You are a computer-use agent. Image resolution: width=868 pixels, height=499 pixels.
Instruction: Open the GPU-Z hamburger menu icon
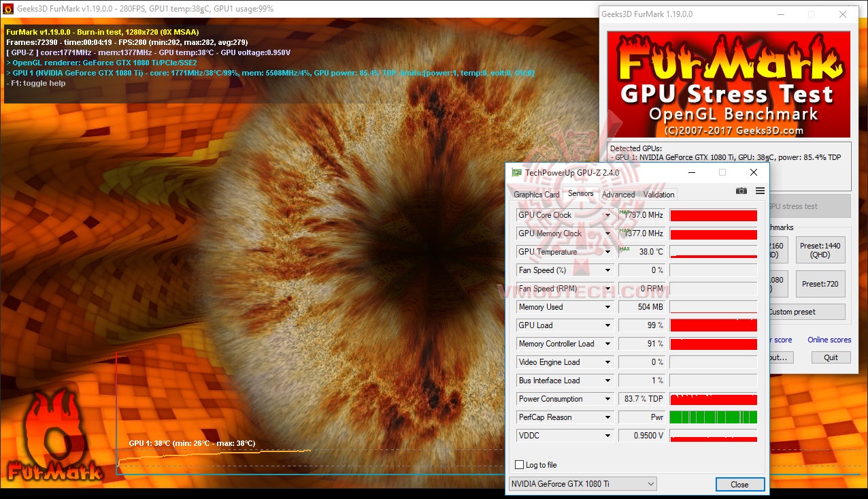point(760,191)
